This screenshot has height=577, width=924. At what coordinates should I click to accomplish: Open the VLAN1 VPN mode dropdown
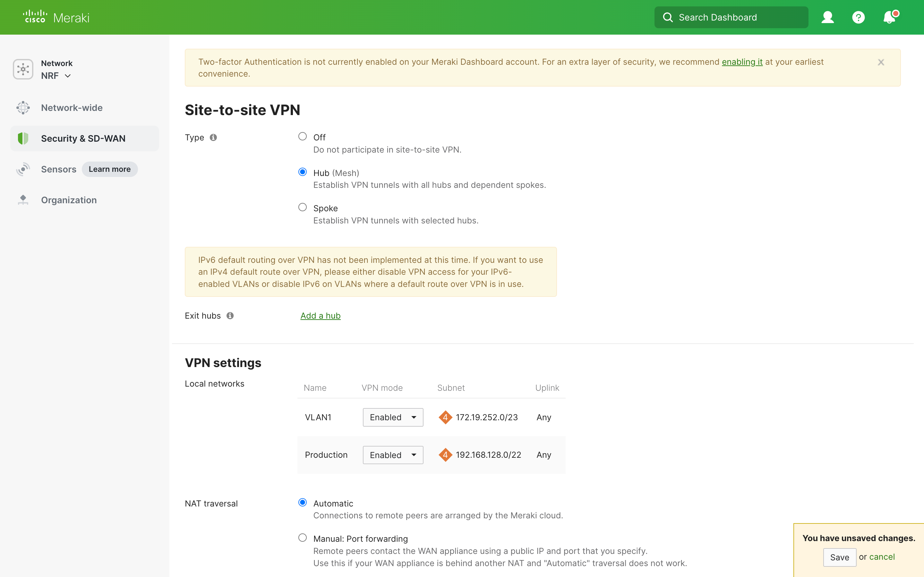[392, 417]
